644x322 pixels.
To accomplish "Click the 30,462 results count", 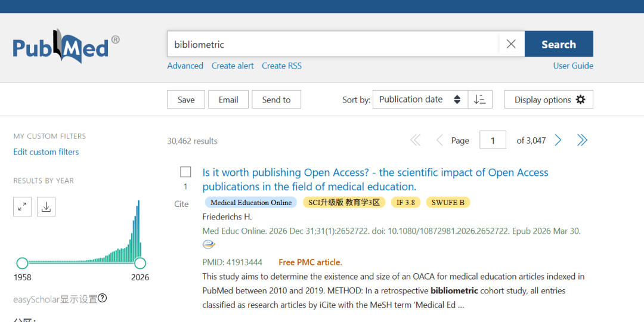I will (x=192, y=141).
